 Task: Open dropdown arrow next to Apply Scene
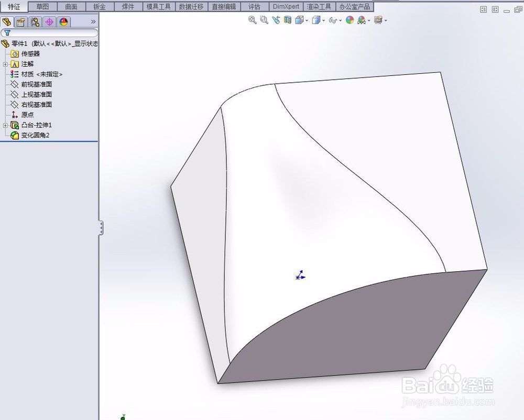(x=368, y=21)
